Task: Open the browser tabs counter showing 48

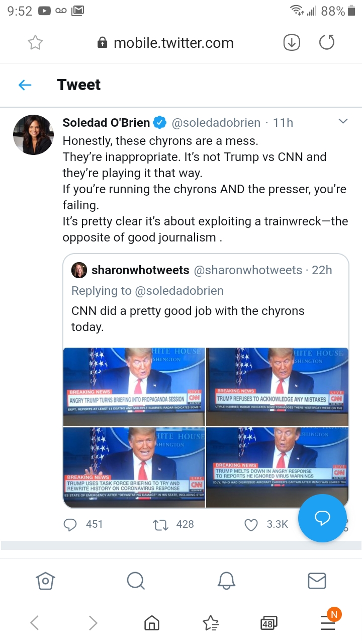Action: pos(268,624)
